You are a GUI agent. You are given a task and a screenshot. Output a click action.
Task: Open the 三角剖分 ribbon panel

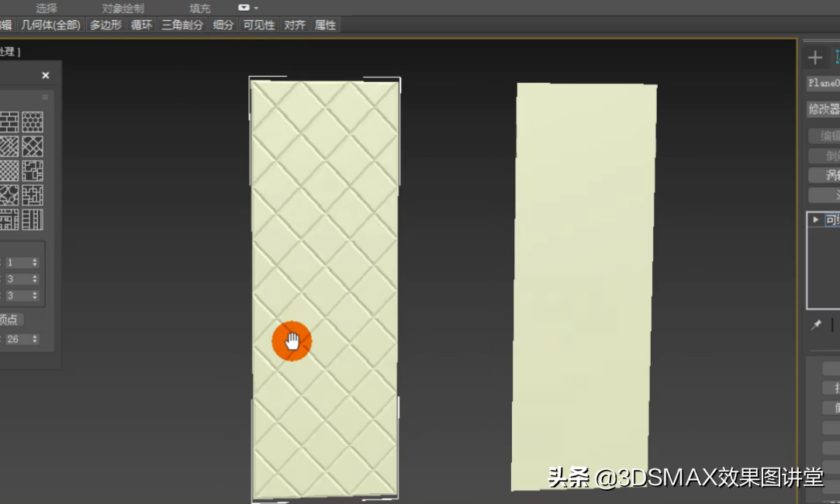182,25
